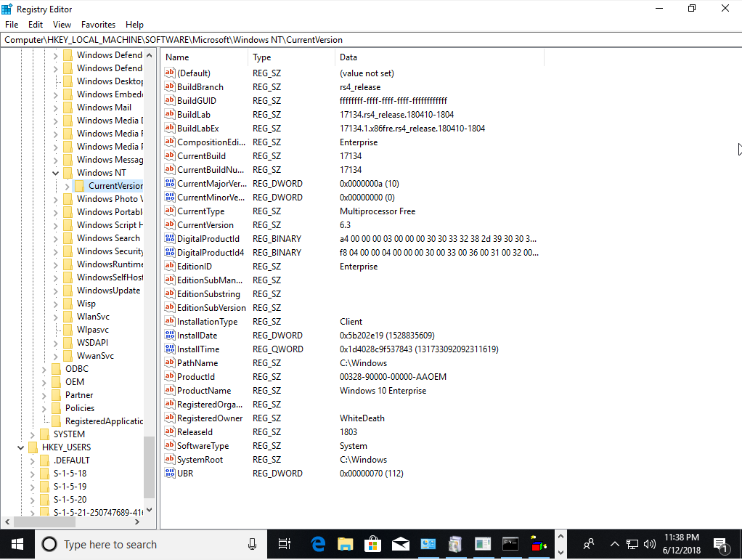The width and height of the screenshot is (742, 560).
Task: Open the Edit menu
Action: coord(36,25)
